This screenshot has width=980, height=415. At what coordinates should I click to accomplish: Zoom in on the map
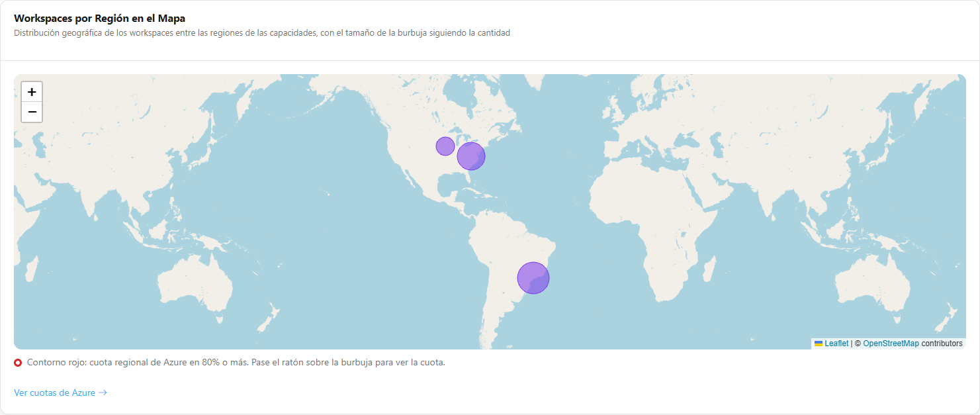(32, 92)
